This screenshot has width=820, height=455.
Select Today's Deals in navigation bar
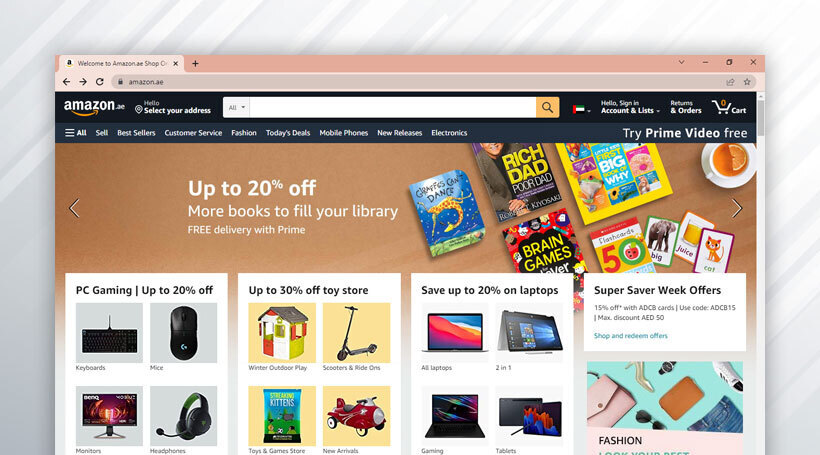click(288, 133)
